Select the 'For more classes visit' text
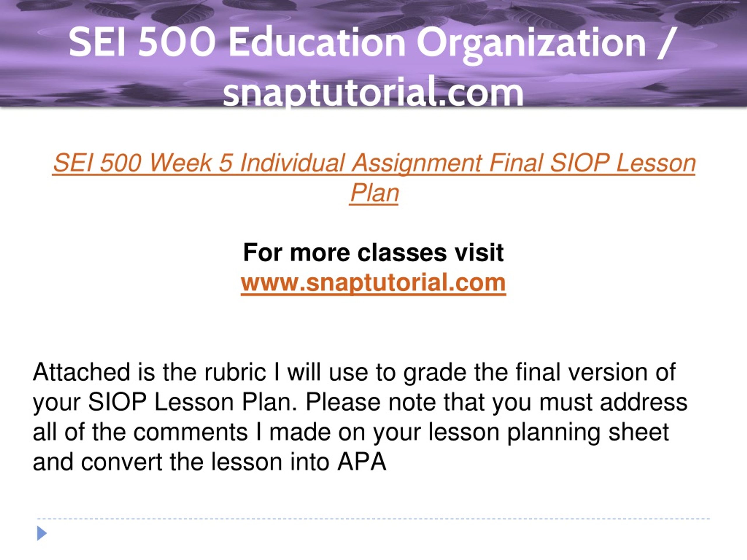Viewport: 747px width, 560px height. [x=373, y=253]
